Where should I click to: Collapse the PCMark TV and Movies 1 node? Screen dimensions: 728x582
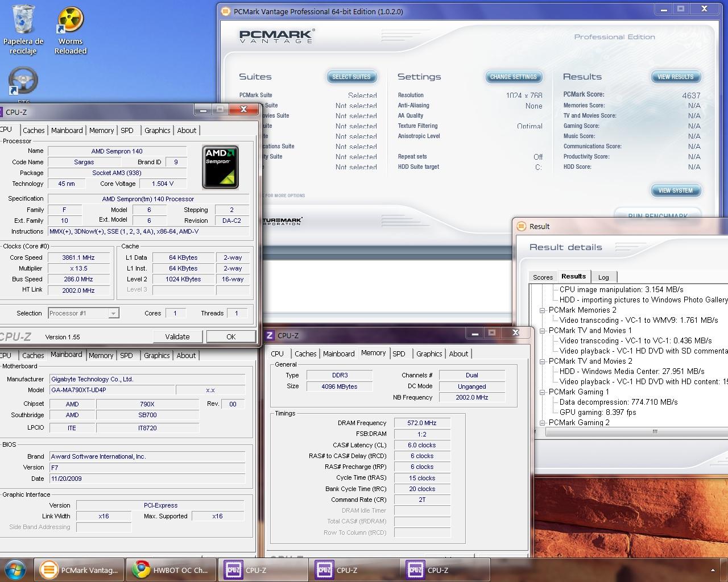click(542, 331)
